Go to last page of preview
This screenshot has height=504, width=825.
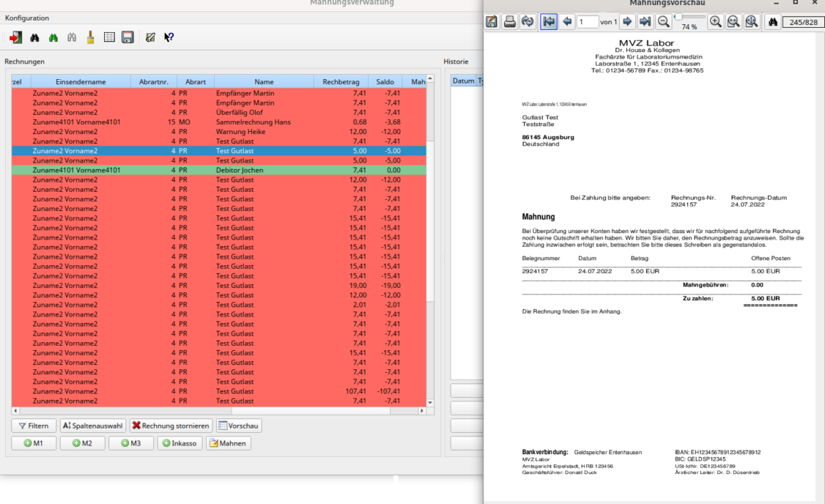click(x=645, y=22)
